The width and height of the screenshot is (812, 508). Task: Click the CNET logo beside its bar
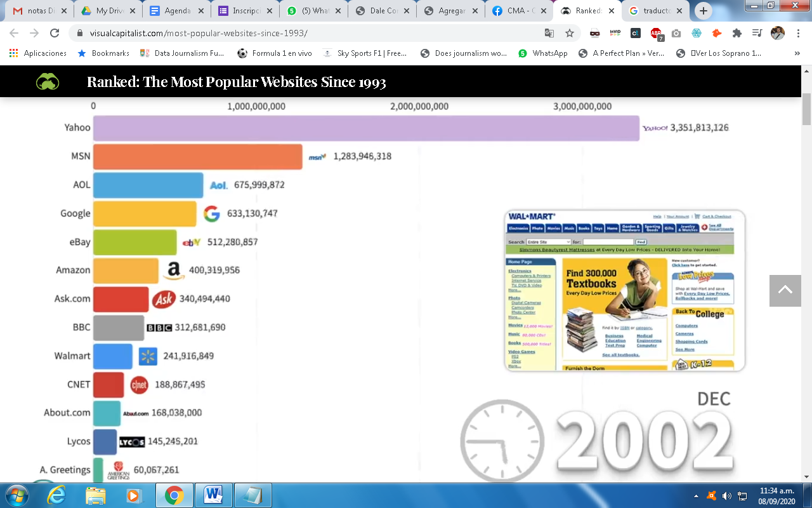point(139,385)
